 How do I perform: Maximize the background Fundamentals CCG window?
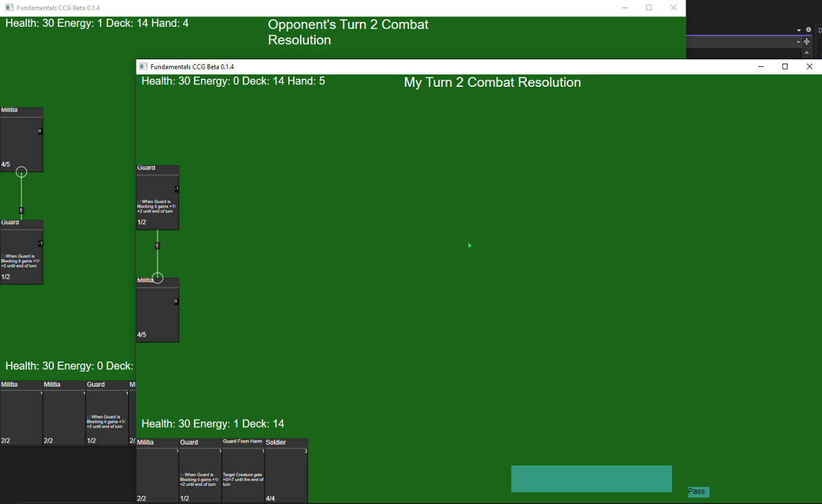649,8
